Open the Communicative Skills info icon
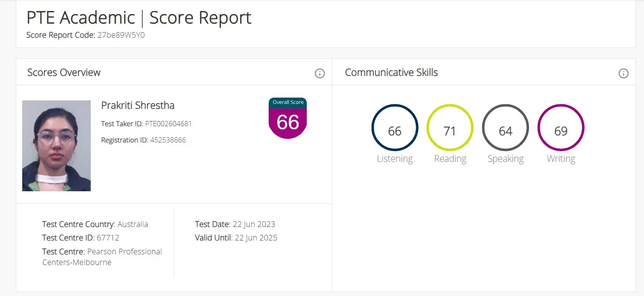This screenshot has height=296, width=644. (623, 73)
